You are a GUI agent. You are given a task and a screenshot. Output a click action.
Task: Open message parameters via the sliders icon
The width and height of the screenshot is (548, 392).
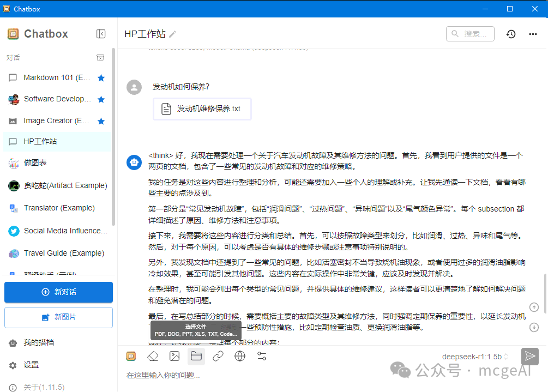(x=262, y=356)
